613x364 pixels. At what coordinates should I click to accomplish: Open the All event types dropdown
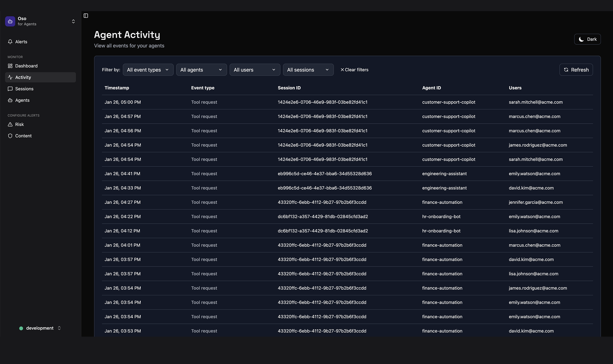pyautogui.click(x=148, y=69)
